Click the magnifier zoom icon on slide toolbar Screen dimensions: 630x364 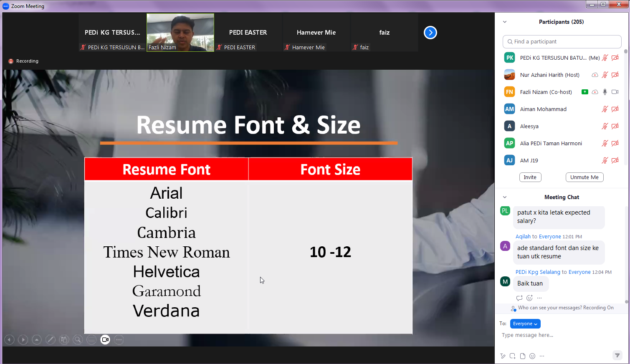click(78, 340)
